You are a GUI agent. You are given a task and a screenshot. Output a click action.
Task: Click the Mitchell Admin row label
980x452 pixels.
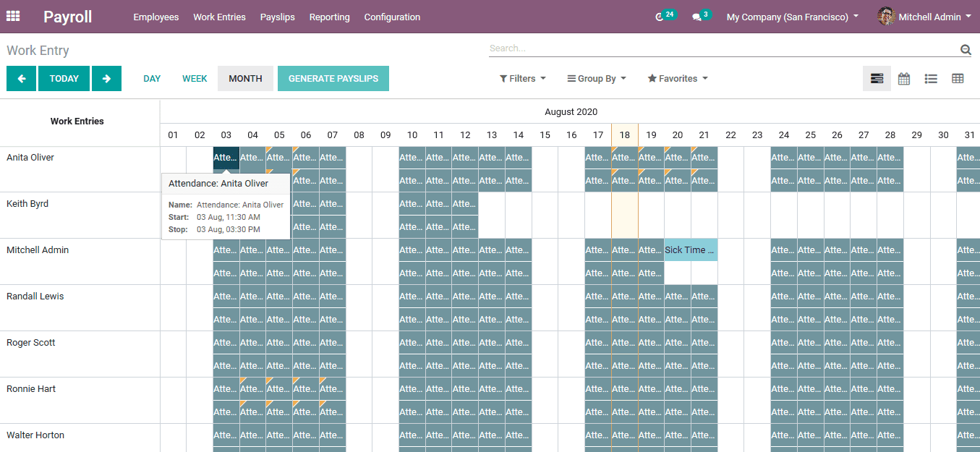click(x=38, y=250)
